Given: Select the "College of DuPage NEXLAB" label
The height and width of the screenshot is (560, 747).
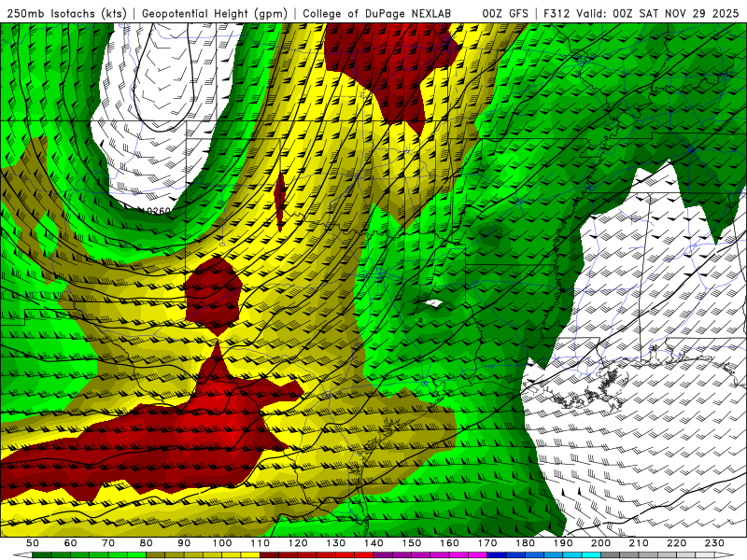Looking at the screenshot, I should tap(377, 13).
